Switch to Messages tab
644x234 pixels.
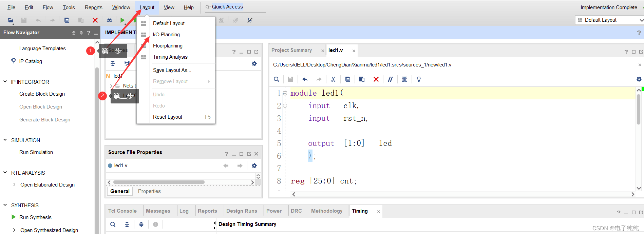click(158, 211)
